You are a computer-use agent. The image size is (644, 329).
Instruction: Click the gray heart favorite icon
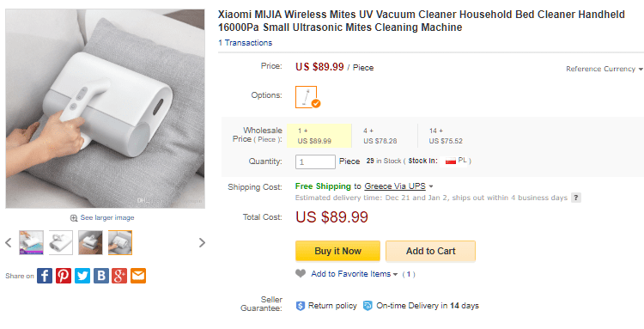coord(301,273)
